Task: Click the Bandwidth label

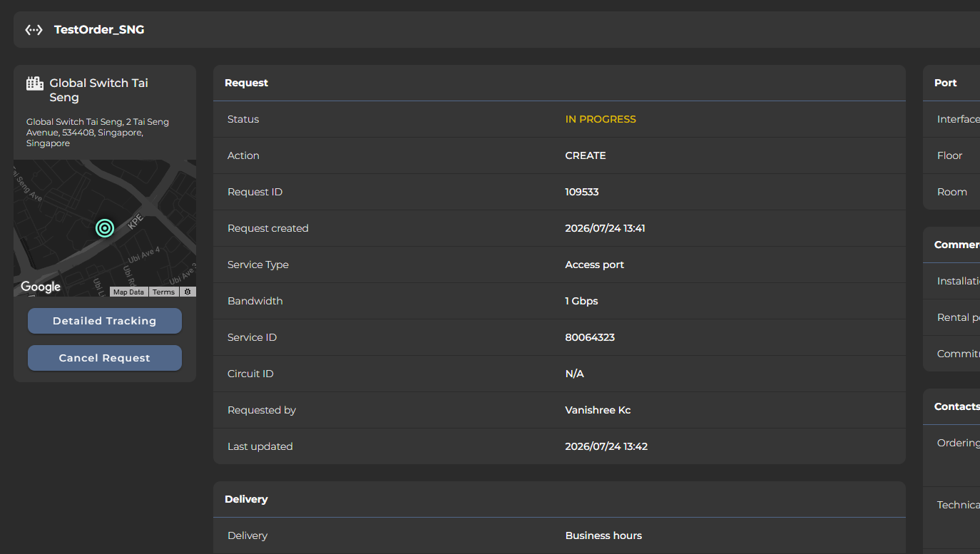Action: [x=255, y=301]
